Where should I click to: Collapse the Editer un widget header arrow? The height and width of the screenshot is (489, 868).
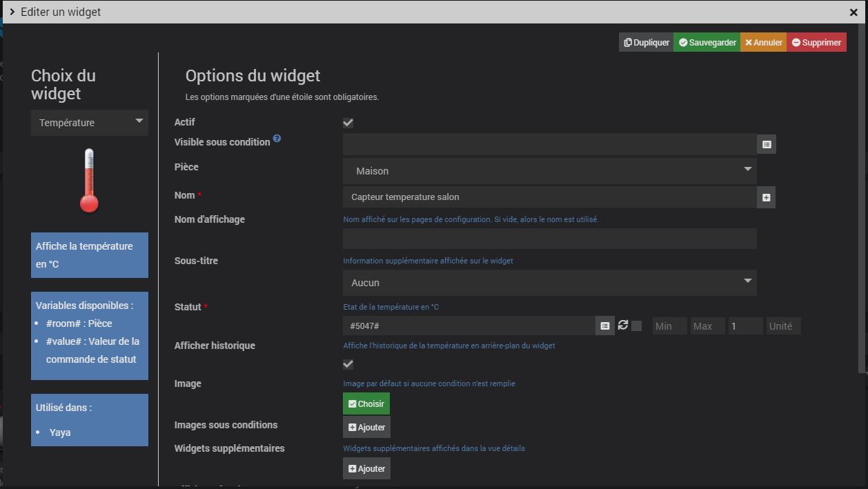[x=12, y=12]
